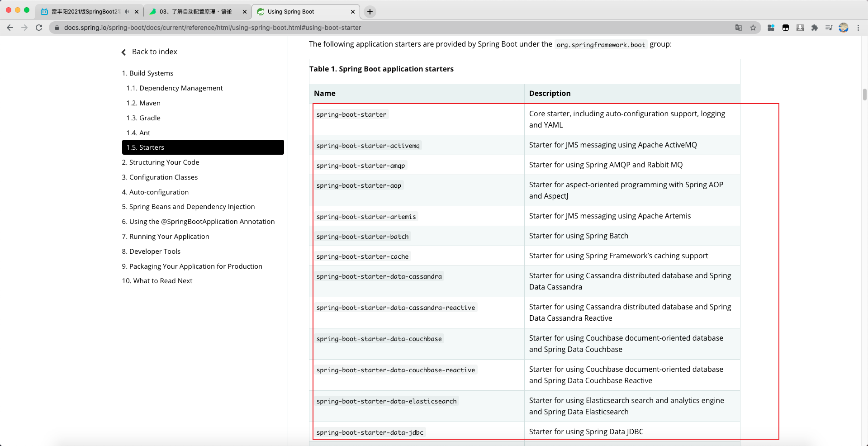Image resolution: width=868 pixels, height=446 pixels.
Task: Open the four-squares extension icon
Action: click(771, 28)
